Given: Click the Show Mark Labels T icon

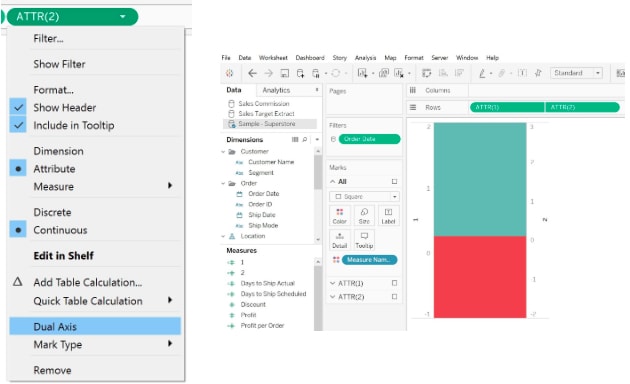Looking at the screenshot, I should click(x=522, y=73).
